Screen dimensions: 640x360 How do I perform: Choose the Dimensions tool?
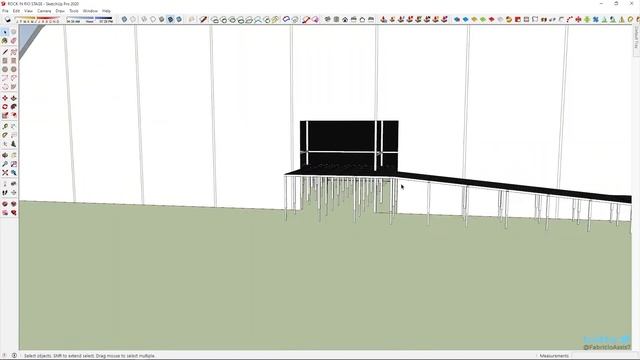[13, 127]
